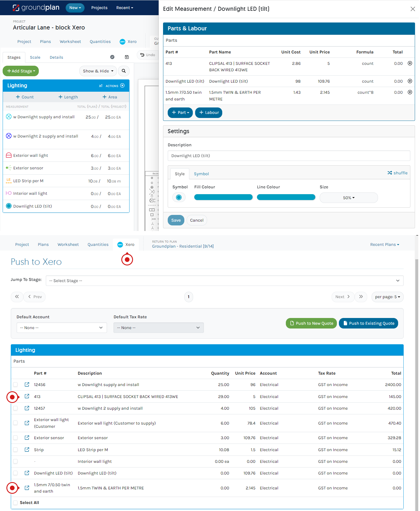Open the per page: 5 selector
Viewport: 420px width, 511px height.
click(x=388, y=297)
